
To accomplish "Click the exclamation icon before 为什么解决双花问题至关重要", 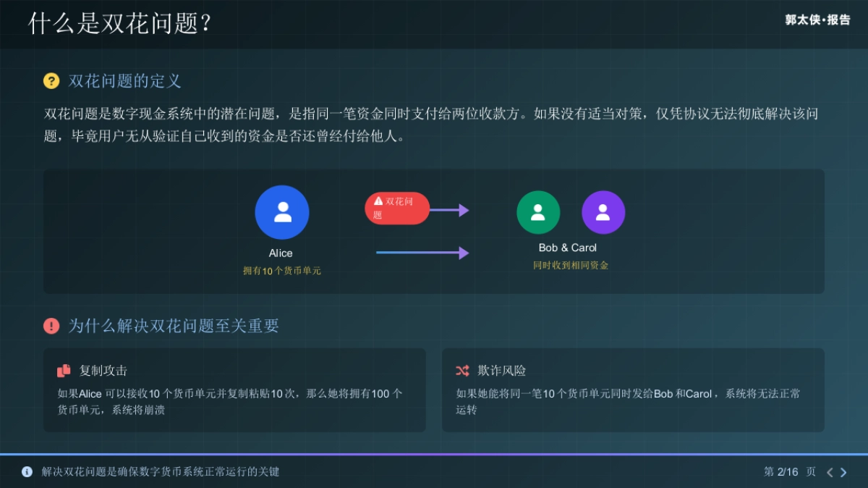I will tap(51, 326).
